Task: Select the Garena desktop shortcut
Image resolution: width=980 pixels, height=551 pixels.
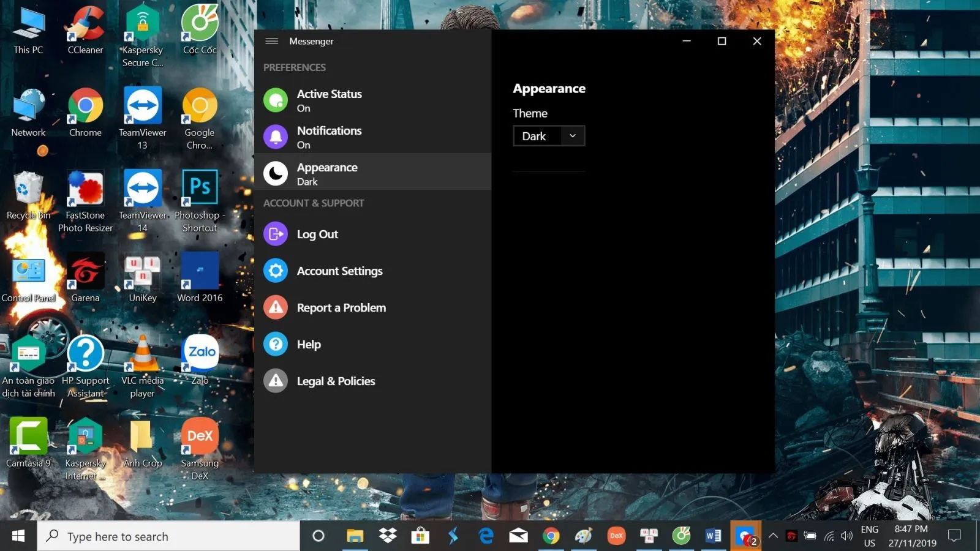Action: (x=85, y=279)
